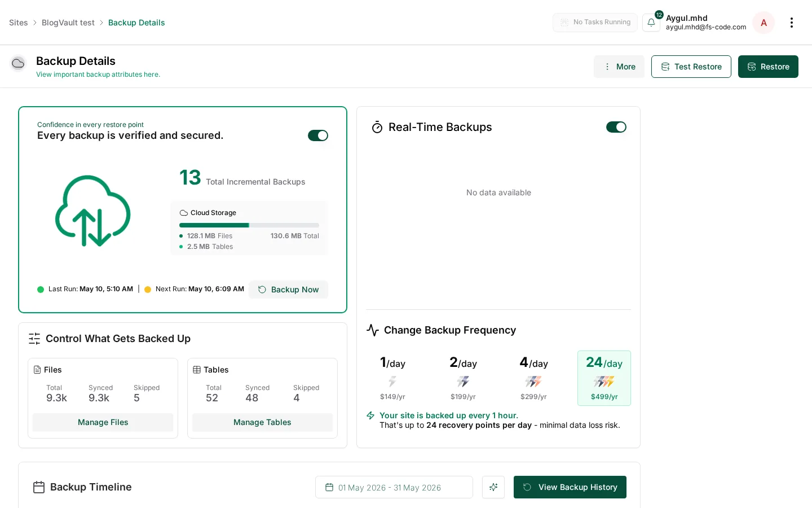Select the 24/day backup frequency plan

(604, 378)
